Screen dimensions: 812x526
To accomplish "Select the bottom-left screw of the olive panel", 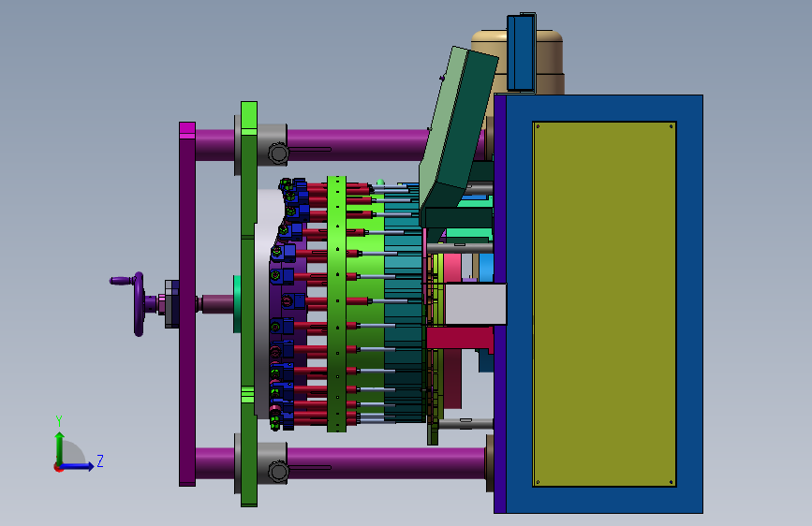I will 538,482.
